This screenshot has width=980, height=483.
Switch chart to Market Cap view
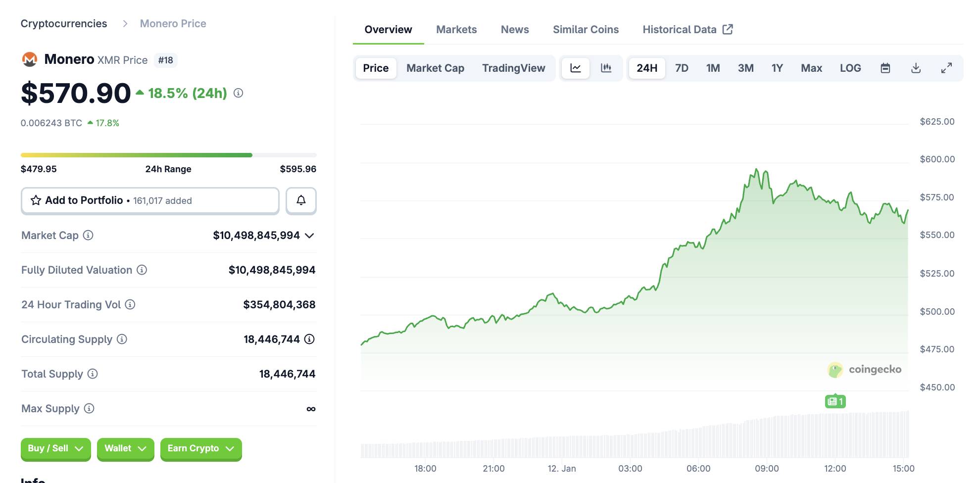coord(435,68)
